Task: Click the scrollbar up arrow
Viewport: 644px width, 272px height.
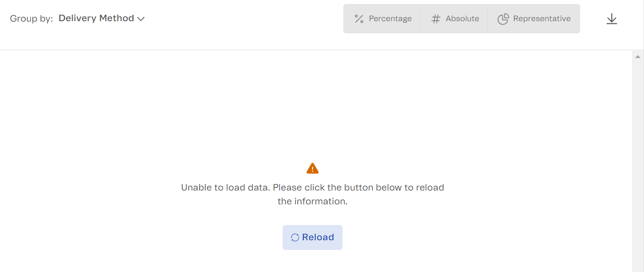Action: click(638, 57)
